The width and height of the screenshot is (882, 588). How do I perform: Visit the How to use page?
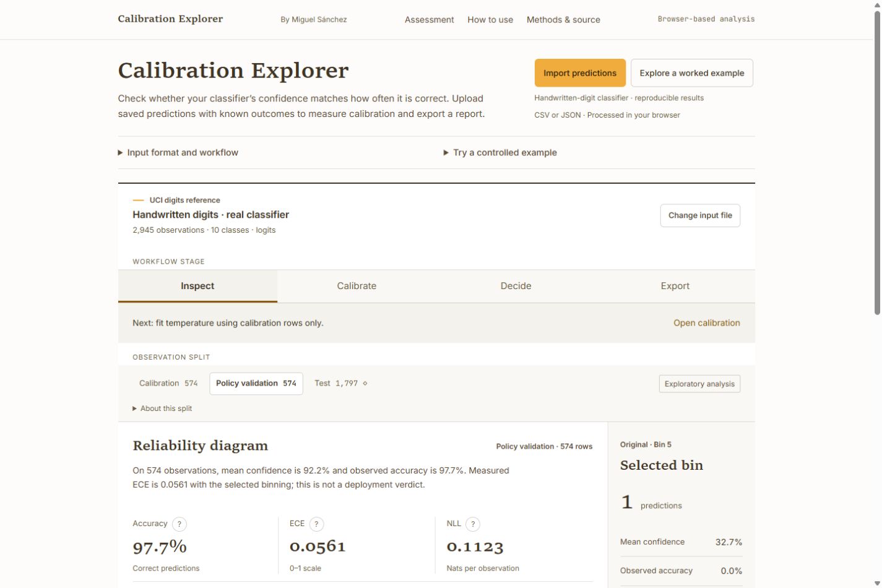[490, 20]
